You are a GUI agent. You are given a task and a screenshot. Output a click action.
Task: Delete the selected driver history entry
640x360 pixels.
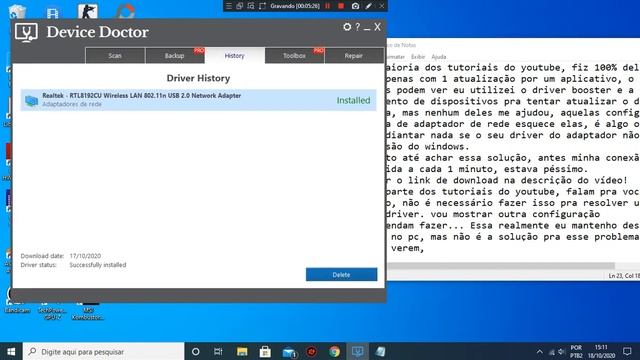click(341, 275)
